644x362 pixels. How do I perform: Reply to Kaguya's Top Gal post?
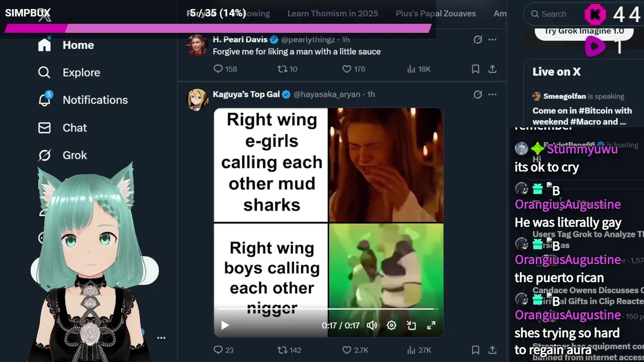coord(218,350)
